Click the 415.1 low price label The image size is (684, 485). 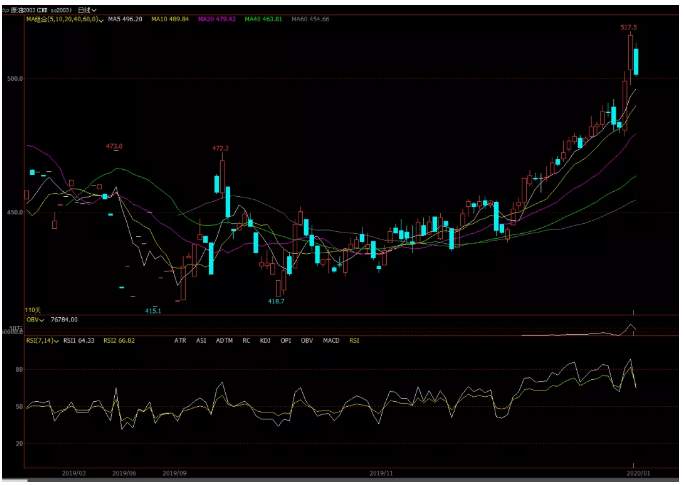click(x=153, y=311)
